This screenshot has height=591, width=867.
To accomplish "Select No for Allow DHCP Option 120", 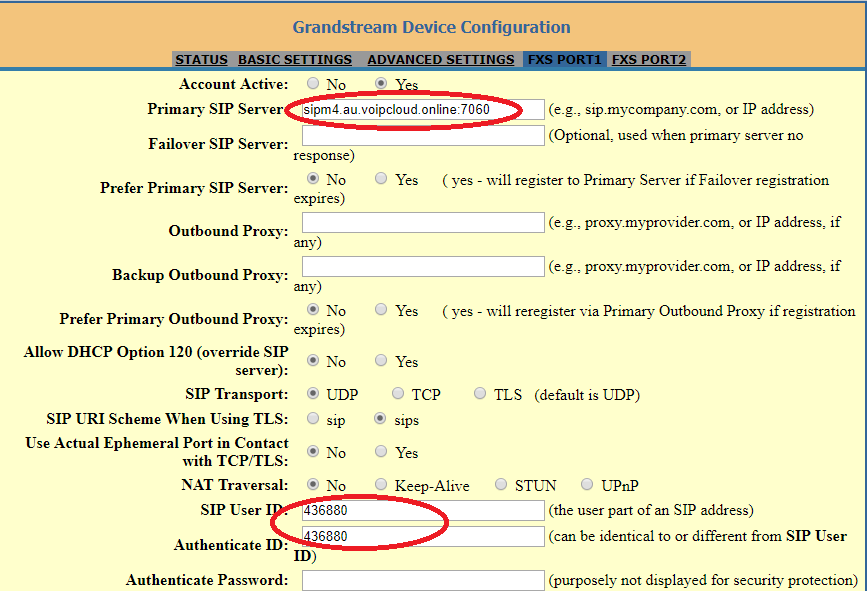I will (x=313, y=360).
